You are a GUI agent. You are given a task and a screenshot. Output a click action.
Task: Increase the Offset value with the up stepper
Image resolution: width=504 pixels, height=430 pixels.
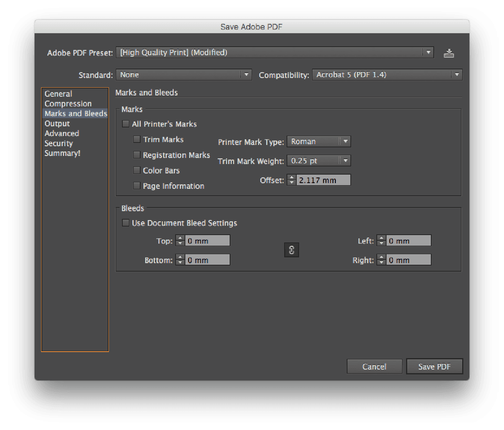[292, 178]
